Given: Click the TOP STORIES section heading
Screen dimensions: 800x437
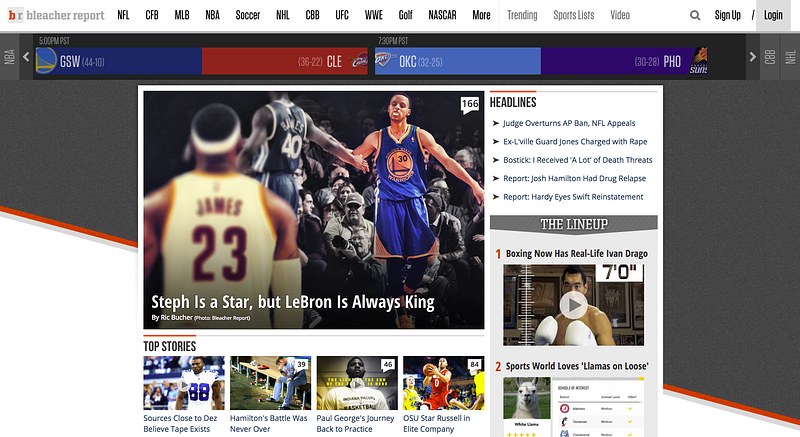Looking at the screenshot, I should tap(169, 346).
